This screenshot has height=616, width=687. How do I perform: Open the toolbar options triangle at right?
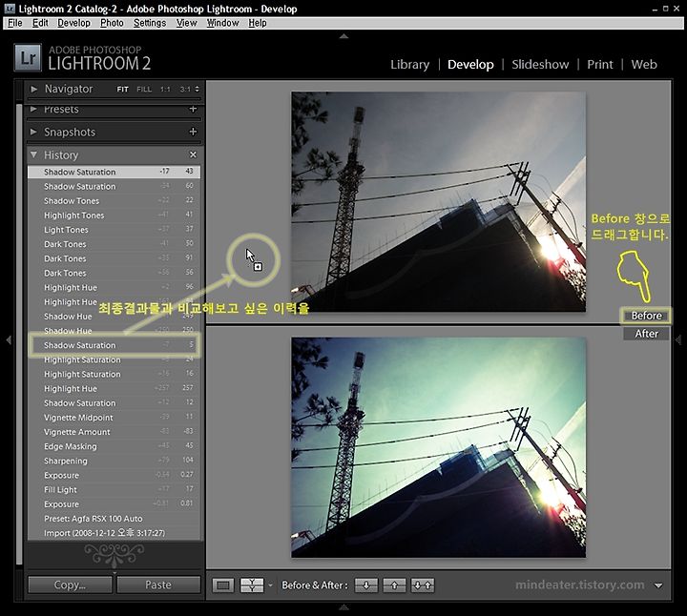coord(658,585)
